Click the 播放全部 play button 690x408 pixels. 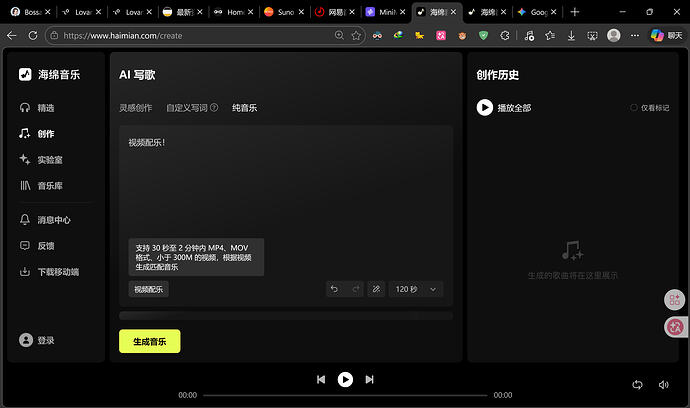coord(484,108)
